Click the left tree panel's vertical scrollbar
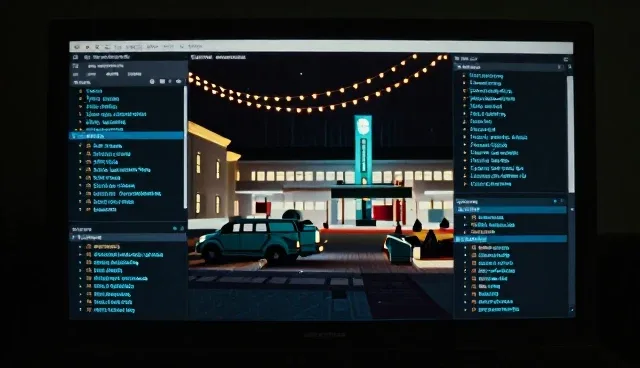 tap(185, 147)
